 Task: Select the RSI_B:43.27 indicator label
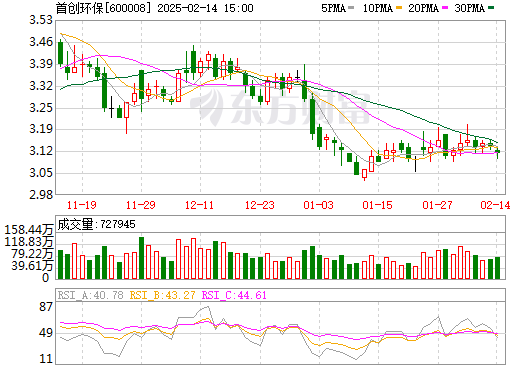[162, 295]
